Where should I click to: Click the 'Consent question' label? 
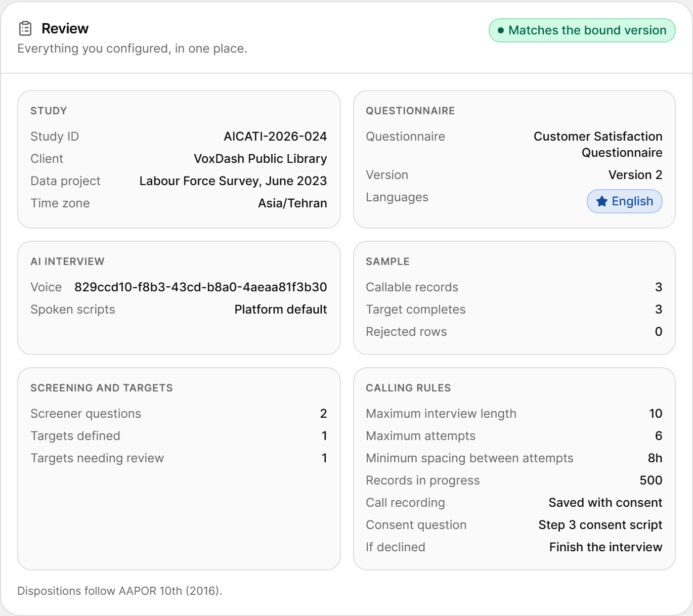click(416, 525)
